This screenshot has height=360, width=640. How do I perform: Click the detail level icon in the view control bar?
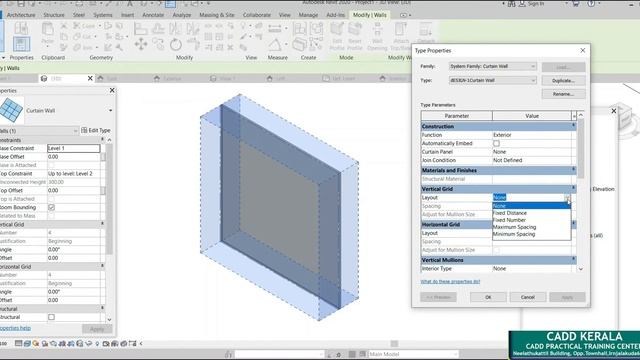[x=18, y=344]
